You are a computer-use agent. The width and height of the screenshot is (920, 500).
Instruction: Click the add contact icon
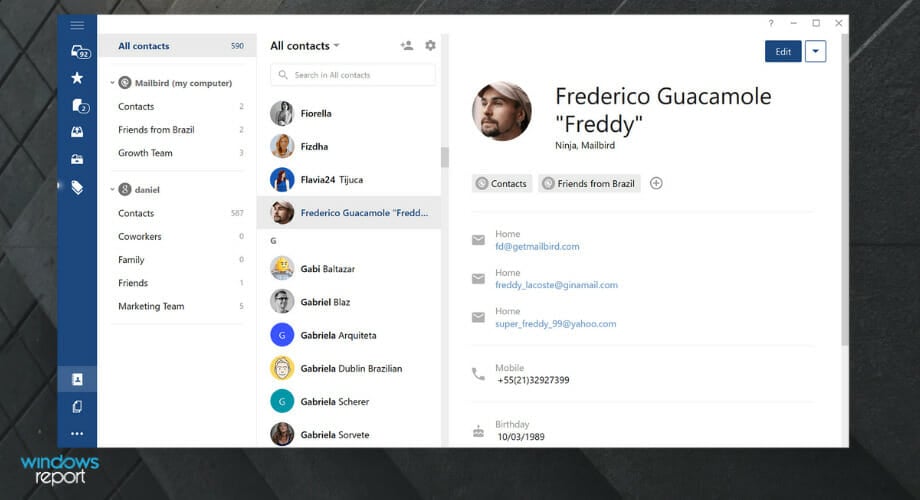[407, 45]
